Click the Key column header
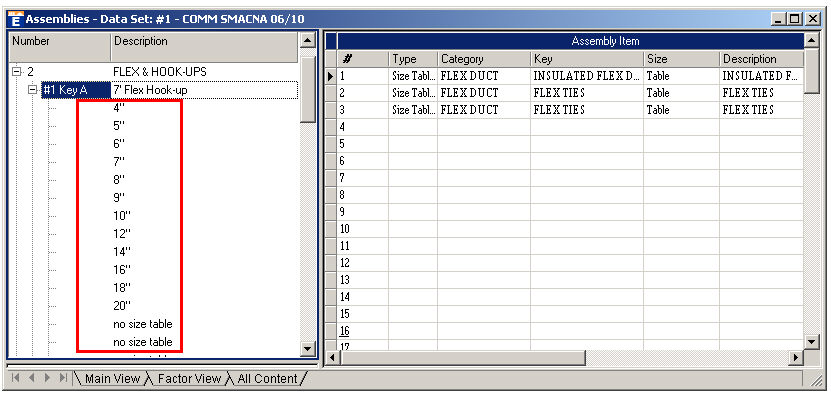Screen dimensions: 831x396 tap(587, 59)
